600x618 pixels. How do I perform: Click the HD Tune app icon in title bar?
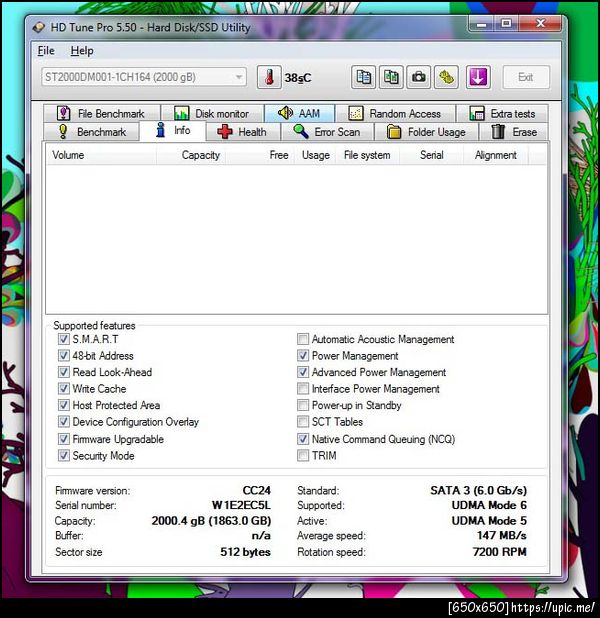[39, 27]
